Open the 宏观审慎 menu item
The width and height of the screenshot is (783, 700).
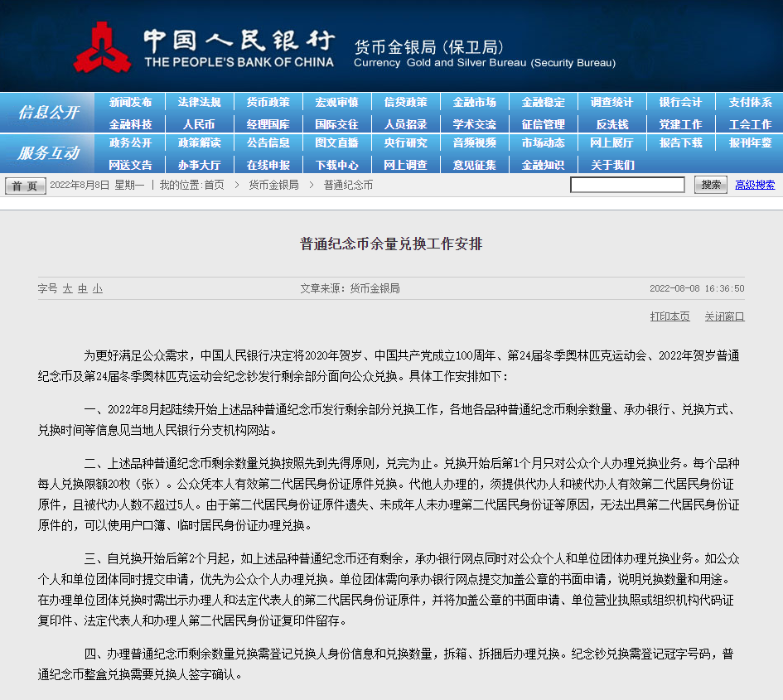coord(337,103)
